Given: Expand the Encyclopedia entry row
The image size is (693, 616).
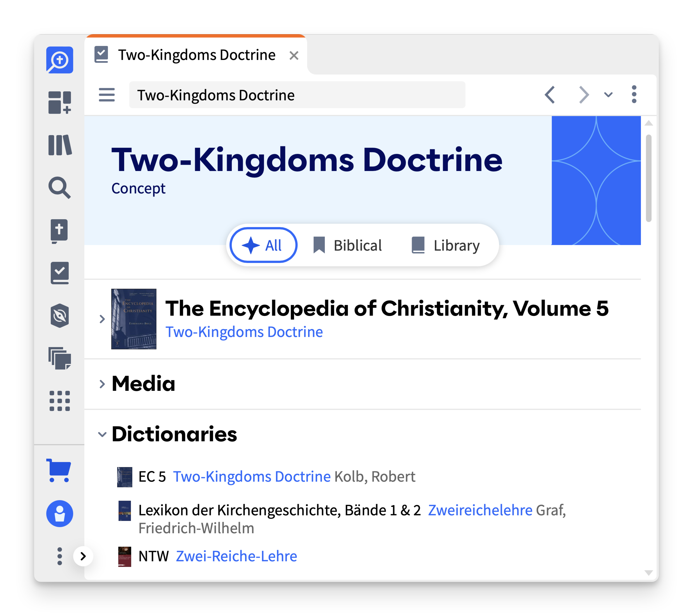Looking at the screenshot, I should [102, 318].
